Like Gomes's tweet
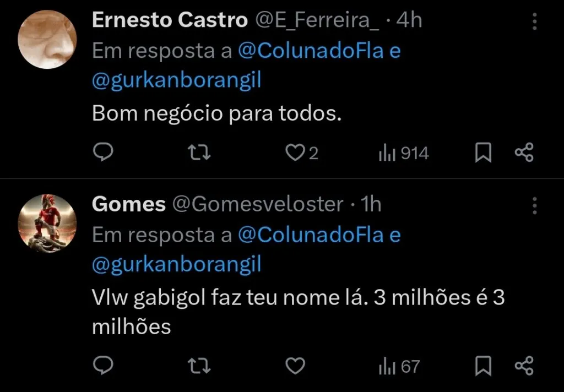This screenshot has height=392, width=564. click(x=295, y=365)
